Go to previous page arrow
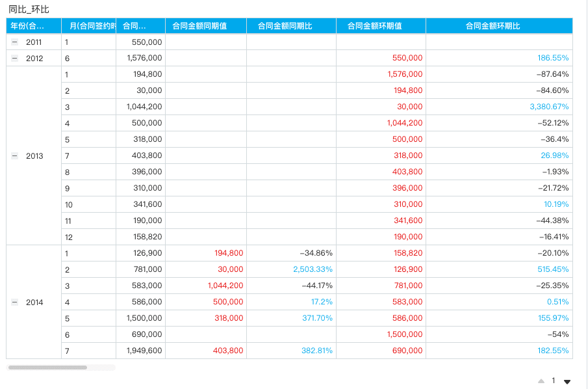Screen dimensions: 588x389 541,381
